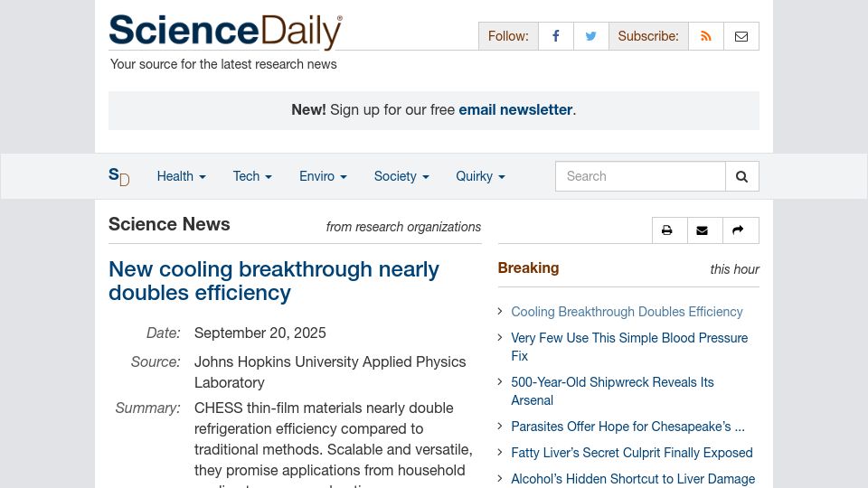The image size is (868, 488).
Task: Open Very Few Use This Simple Blood Pressure Fix
Action: point(629,347)
